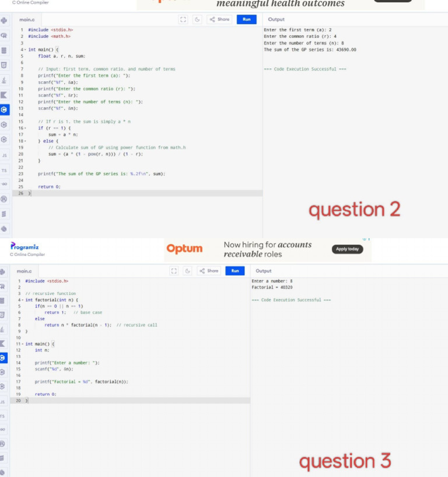The image size is (448, 477).
Task: Toggle fullscreen in question 3 editor toolbar
Action: tap(174, 271)
